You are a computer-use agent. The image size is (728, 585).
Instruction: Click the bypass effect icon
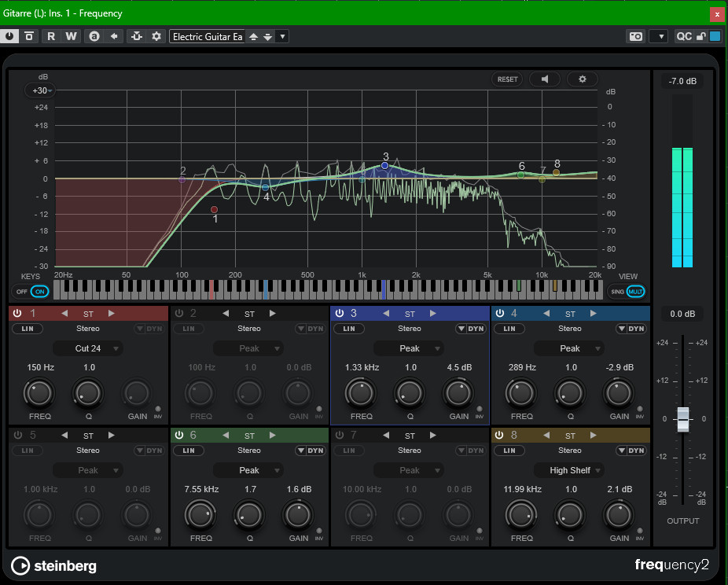point(29,36)
